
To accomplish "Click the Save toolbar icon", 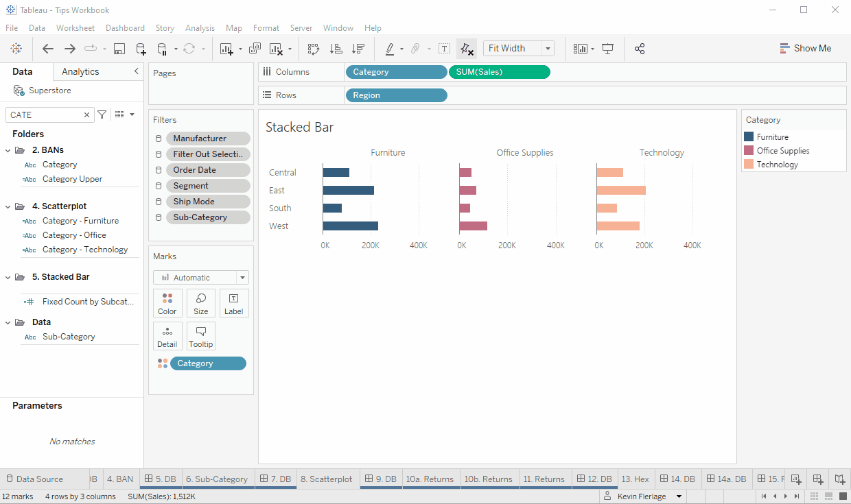I will point(119,49).
